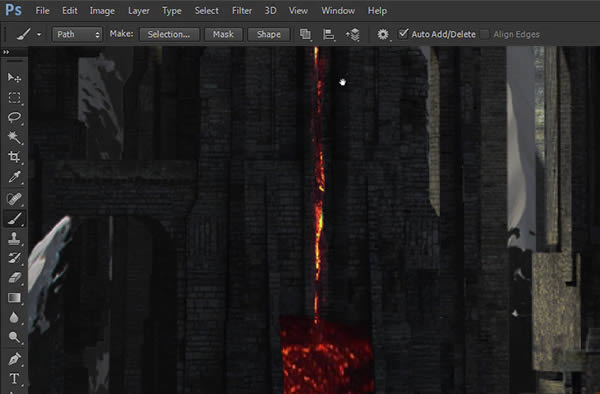Open the Path mode dropdown
This screenshot has height=394, width=600.
(77, 34)
